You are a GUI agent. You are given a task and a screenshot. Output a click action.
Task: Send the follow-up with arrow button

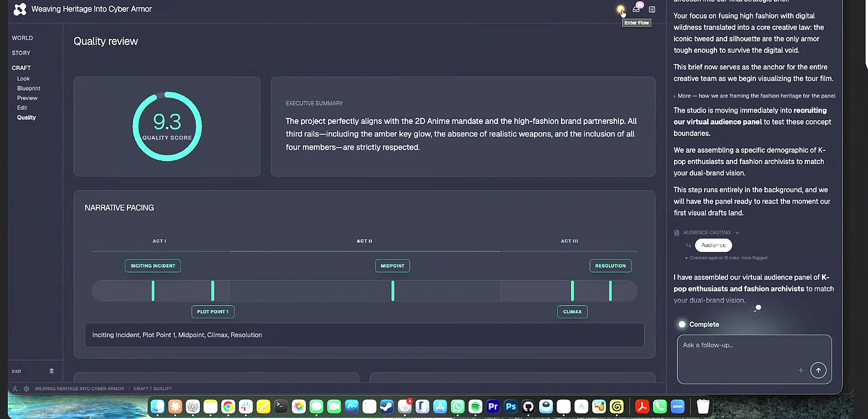pos(818,370)
